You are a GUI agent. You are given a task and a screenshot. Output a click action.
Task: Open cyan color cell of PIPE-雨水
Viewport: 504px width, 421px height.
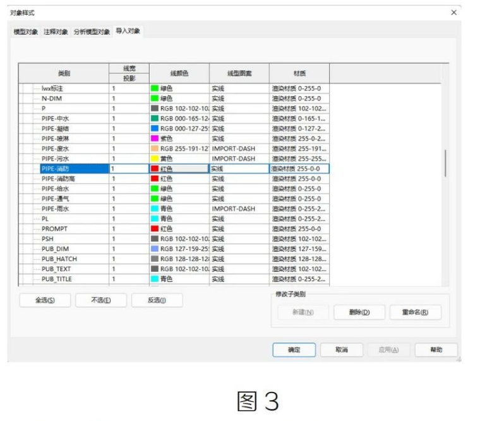click(179, 209)
